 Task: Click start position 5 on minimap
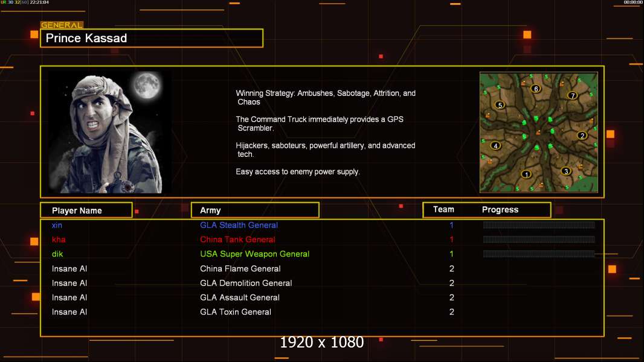pos(500,105)
